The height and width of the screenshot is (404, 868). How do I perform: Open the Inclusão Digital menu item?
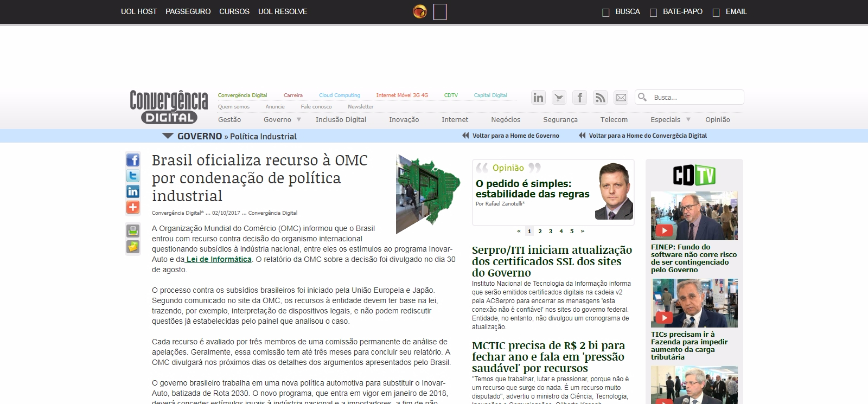click(x=341, y=119)
